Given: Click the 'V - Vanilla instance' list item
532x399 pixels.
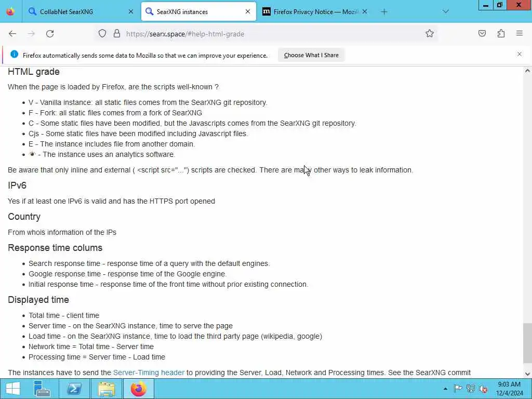Looking at the screenshot, I should click(148, 102).
